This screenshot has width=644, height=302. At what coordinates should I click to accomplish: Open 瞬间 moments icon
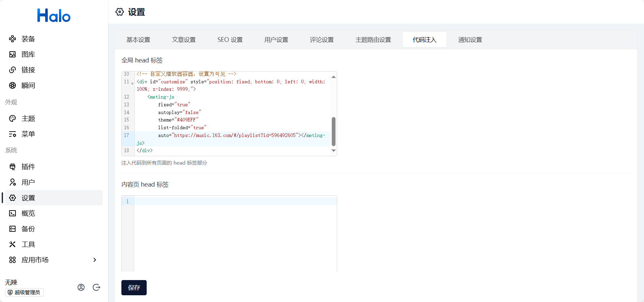pos(12,85)
